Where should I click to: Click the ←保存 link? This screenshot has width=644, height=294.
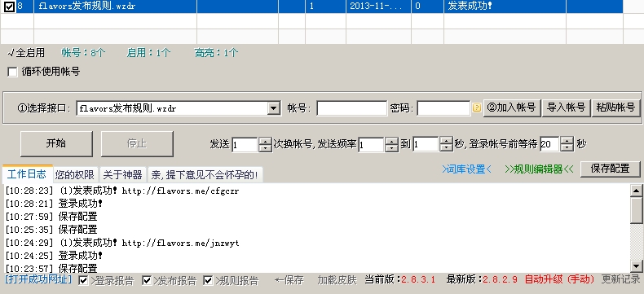point(289,280)
